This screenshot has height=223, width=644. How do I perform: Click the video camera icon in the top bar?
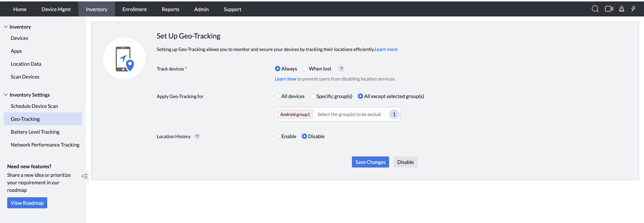pyautogui.click(x=609, y=9)
